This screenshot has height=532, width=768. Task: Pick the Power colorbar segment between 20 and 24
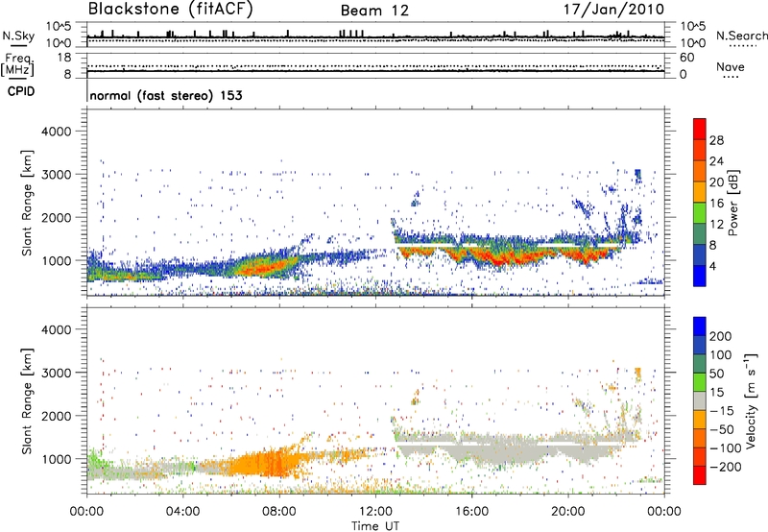click(700, 171)
